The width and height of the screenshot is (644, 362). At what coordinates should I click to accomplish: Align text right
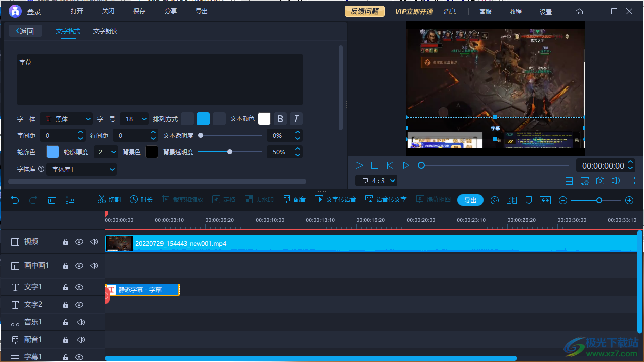point(219,119)
